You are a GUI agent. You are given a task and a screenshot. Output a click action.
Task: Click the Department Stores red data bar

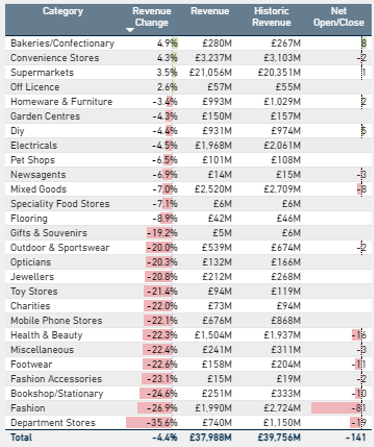pos(149,423)
